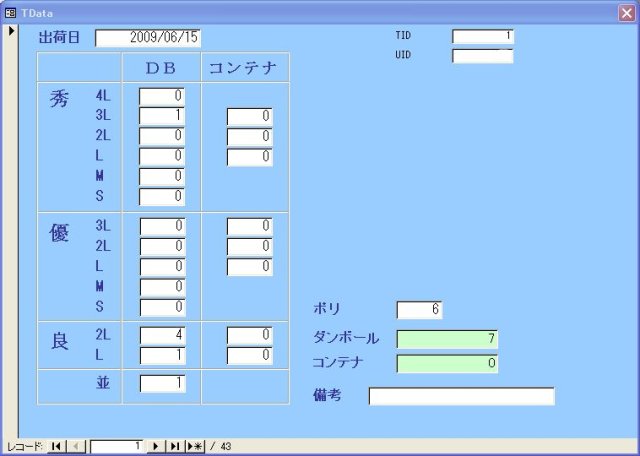Click the TData form icon in title bar
The height and width of the screenshot is (456, 640).
click(x=10, y=13)
